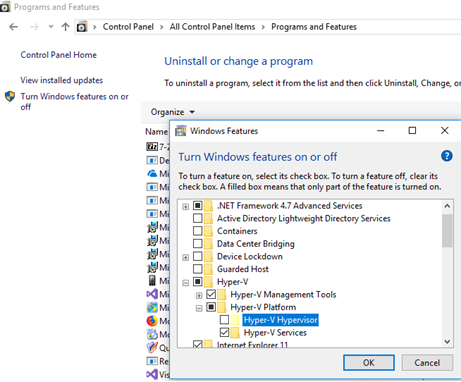Click the Guarded Host folder icon
The width and height of the screenshot is (461, 382).
tap(208, 269)
